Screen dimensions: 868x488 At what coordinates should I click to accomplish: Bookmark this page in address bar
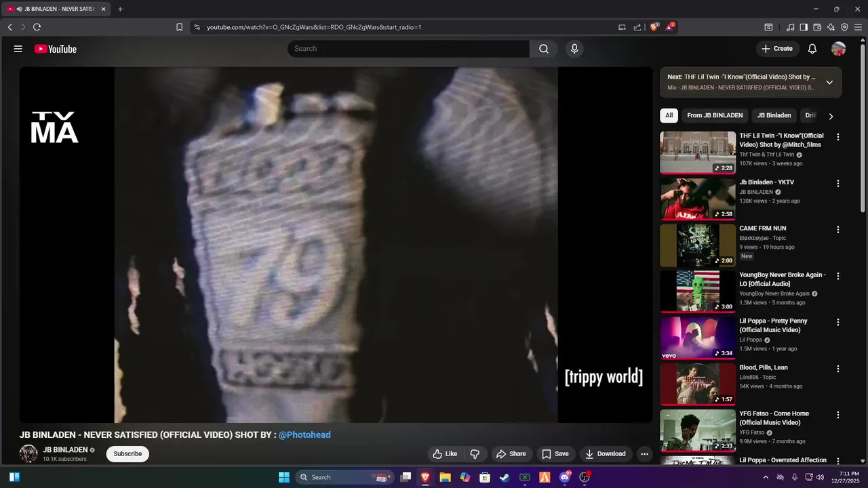[x=179, y=27]
